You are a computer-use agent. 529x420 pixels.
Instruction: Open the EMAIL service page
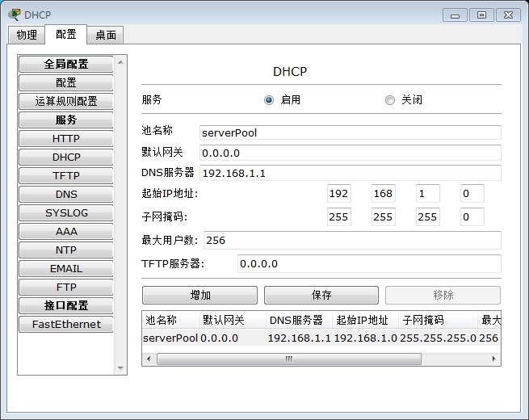tap(66, 268)
